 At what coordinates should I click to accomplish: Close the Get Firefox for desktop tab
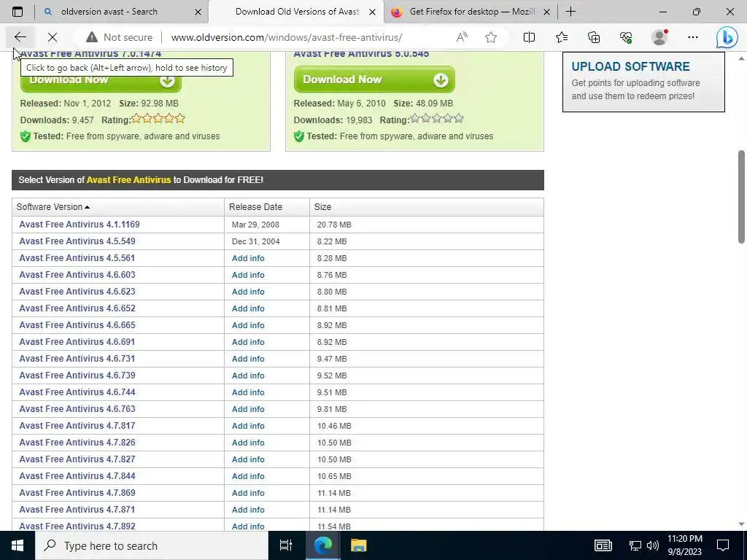pyautogui.click(x=547, y=12)
